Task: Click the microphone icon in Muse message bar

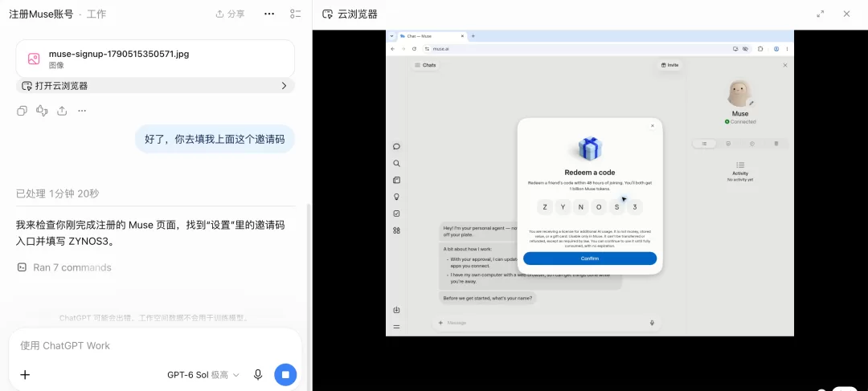Action: 652,323
